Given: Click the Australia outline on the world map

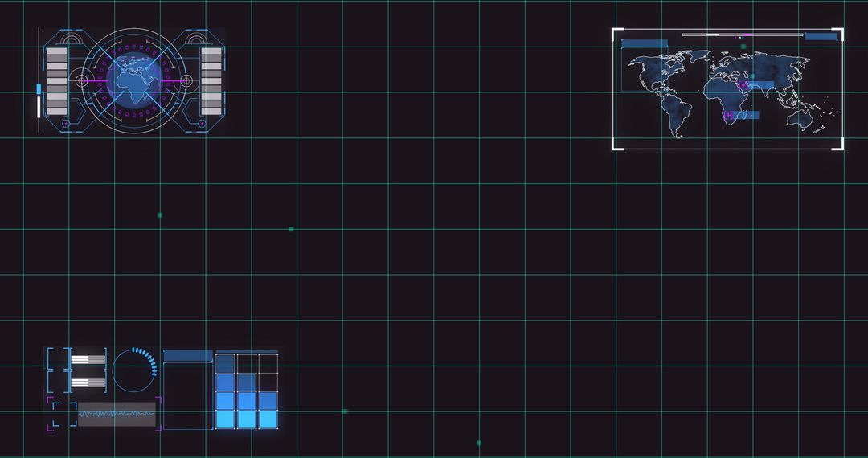Looking at the screenshot, I should coord(799,118).
